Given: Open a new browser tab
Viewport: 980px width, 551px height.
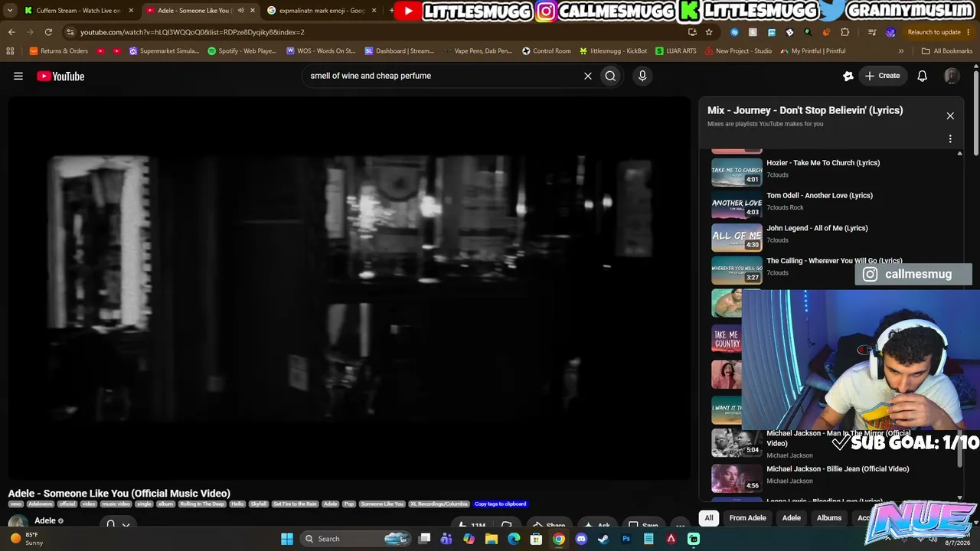Looking at the screenshot, I should pyautogui.click(x=392, y=11).
